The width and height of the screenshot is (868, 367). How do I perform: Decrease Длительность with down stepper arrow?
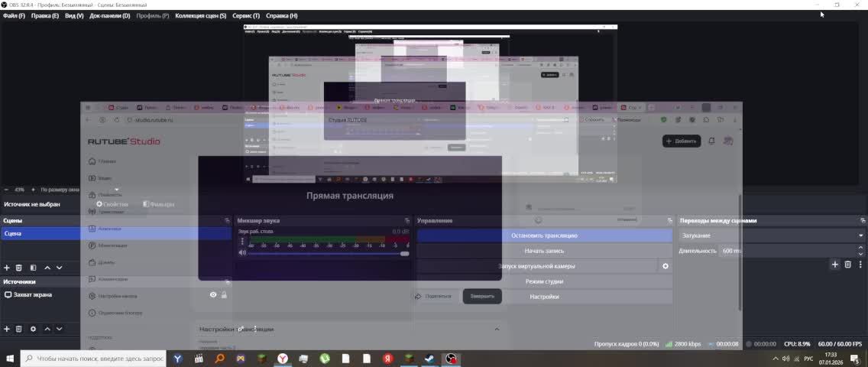861,254
